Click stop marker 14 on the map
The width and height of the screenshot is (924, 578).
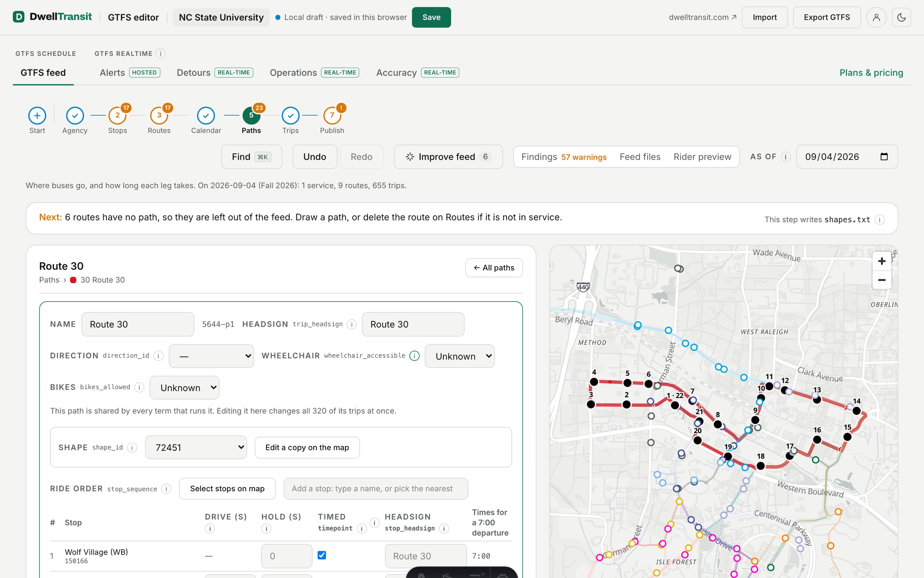[x=857, y=411]
